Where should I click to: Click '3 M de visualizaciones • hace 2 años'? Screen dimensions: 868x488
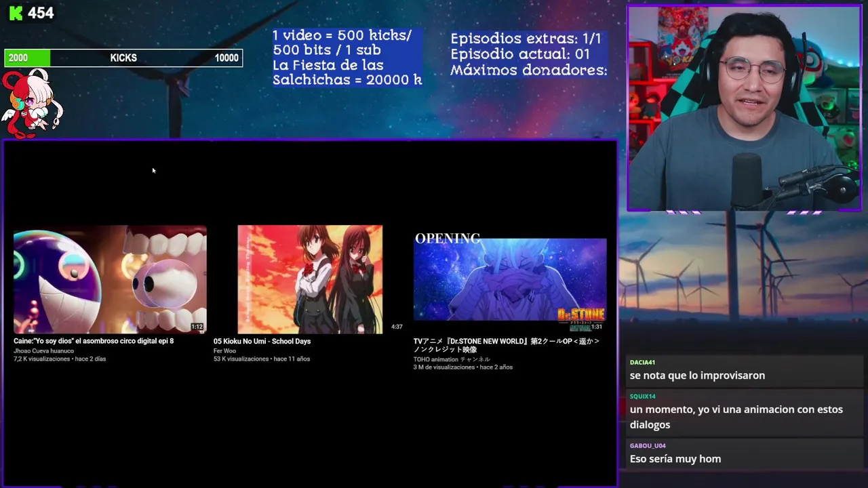tap(463, 367)
